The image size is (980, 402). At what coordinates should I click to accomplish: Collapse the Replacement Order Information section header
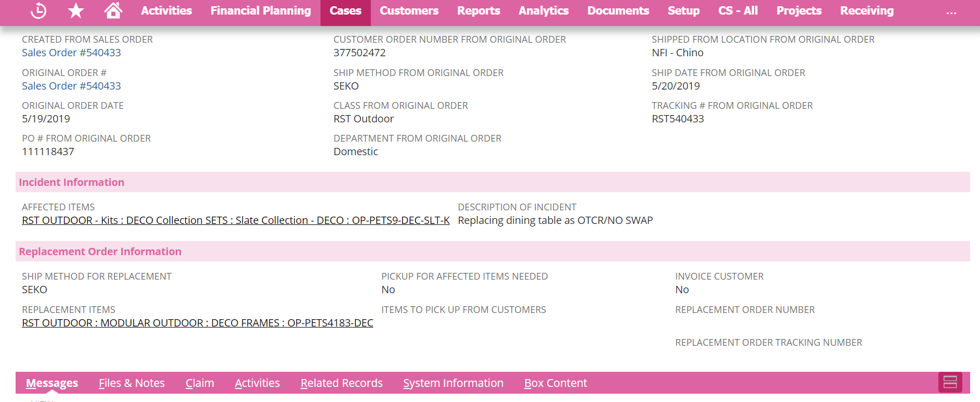click(x=493, y=252)
